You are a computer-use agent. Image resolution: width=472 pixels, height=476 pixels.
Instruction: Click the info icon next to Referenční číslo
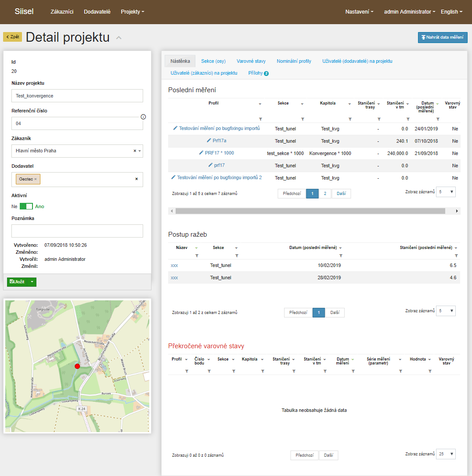pyautogui.click(x=143, y=117)
